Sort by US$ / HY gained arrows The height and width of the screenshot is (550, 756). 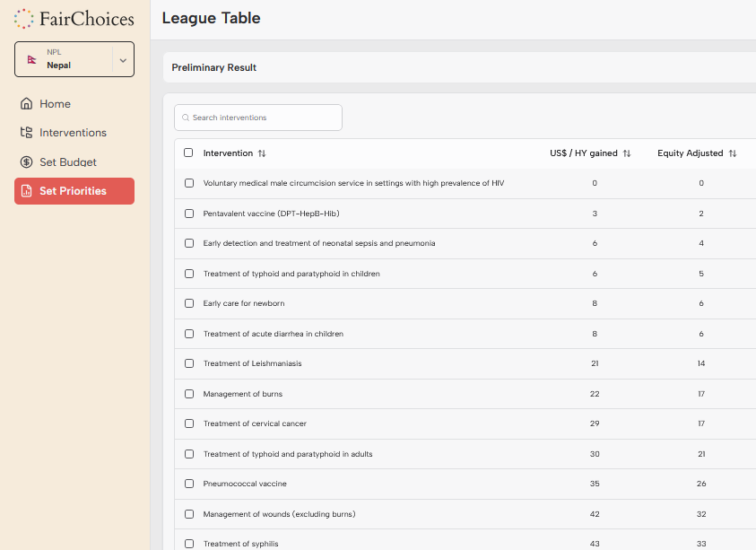(x=627, y=153)
